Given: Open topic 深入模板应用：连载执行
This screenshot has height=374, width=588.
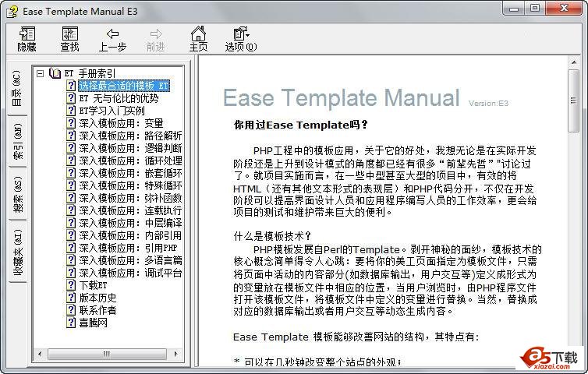Looking at the screenshot, I should [x=130, y=210].
